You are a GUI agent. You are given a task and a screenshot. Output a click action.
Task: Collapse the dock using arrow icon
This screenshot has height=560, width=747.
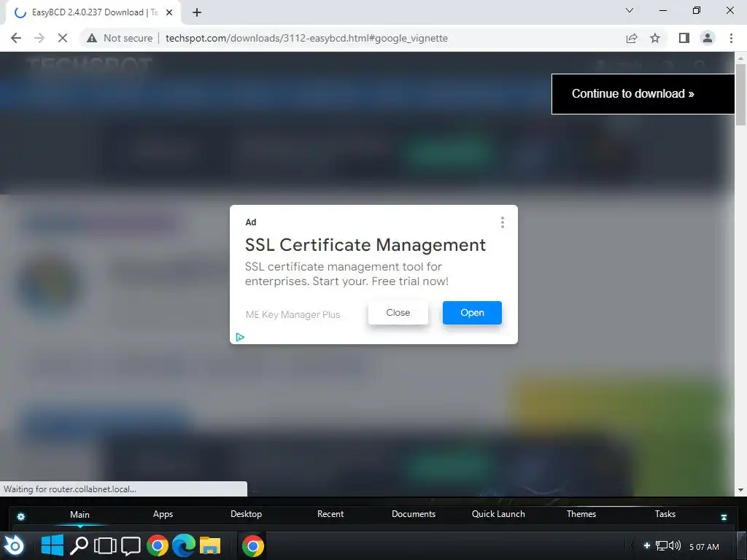724,517
